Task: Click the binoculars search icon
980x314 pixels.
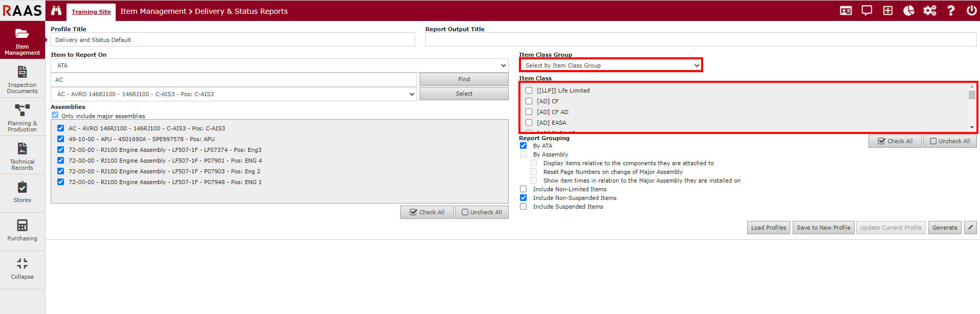Action: point(56,11)
